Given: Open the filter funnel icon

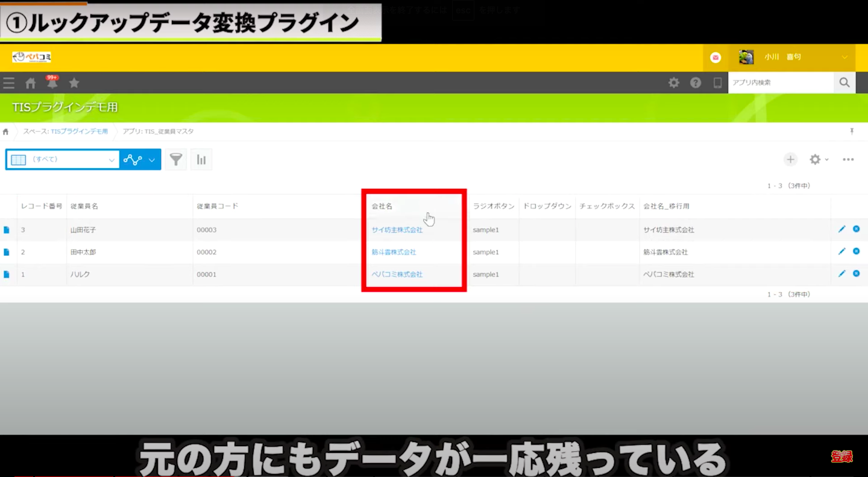Looking at the screenshot, I should 176,159.
